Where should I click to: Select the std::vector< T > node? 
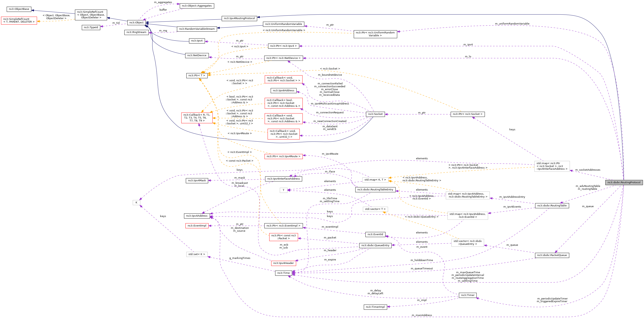[x=375, y=209]
